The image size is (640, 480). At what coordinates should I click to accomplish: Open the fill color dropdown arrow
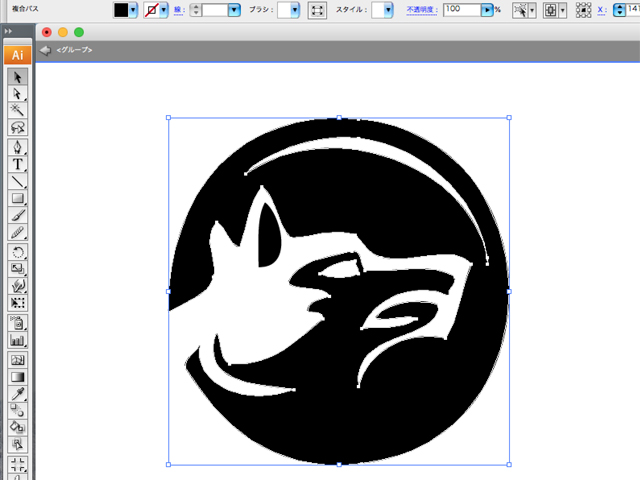click(x=133, y=10)
